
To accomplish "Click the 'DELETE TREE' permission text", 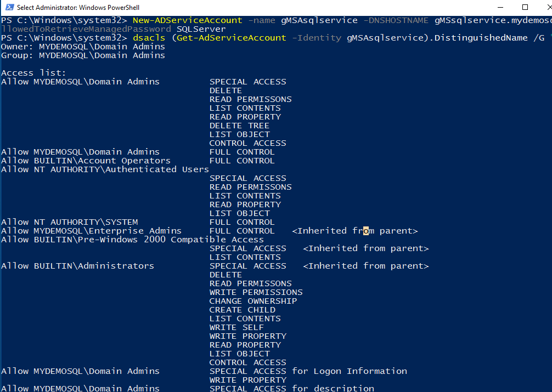I will 239,126.
